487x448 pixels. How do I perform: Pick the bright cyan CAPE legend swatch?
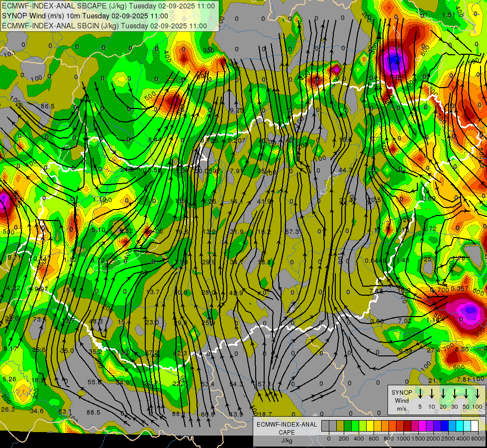(x=460, y=426)
